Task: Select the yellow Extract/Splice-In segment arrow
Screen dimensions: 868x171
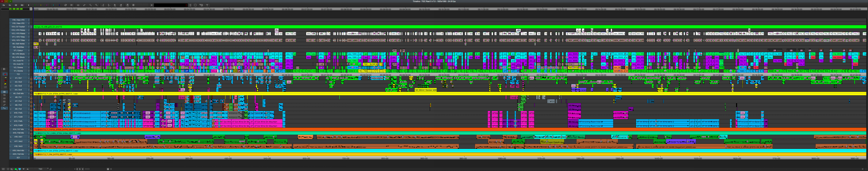Action: (x=5, y=78)
